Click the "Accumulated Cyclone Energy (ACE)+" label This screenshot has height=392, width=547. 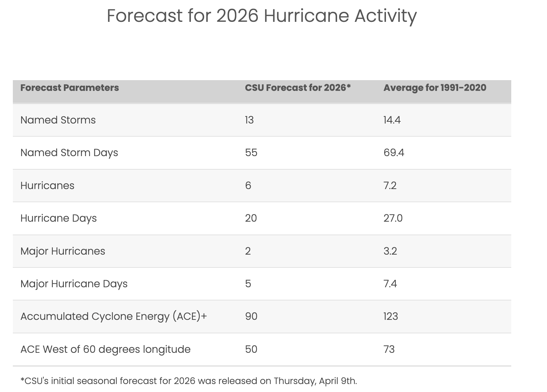tap(113, 316)
